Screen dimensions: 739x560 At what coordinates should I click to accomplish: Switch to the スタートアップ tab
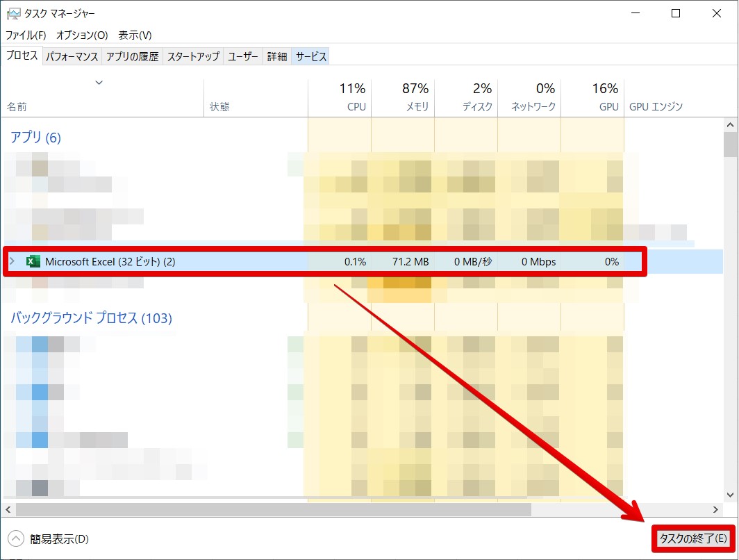coord(193,56)
